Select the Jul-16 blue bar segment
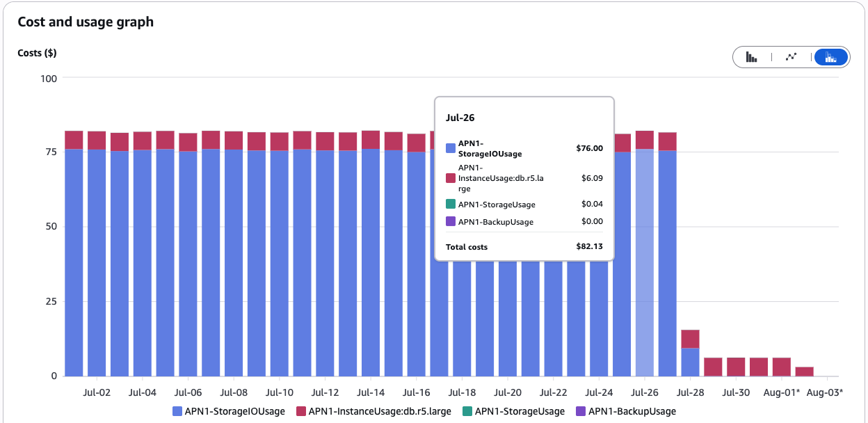The width and height of the screenshot is (868, 423). [417, 264]
